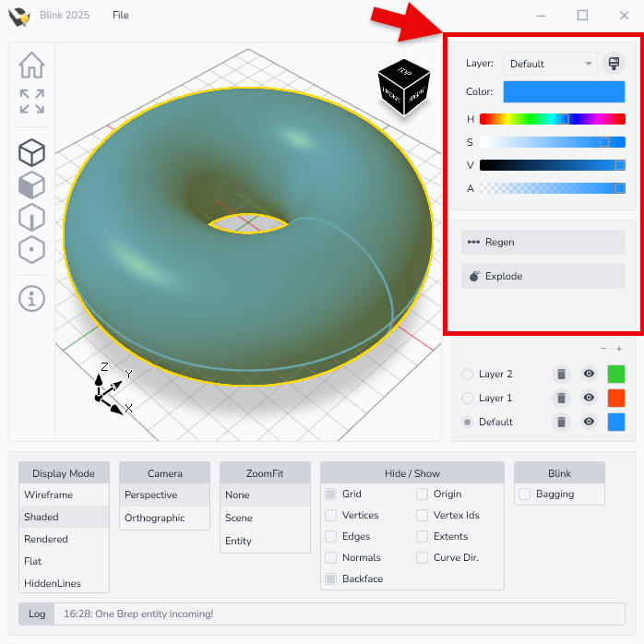Choose Orthographic camera mode
Screen dimensions: 644x644
coord(155,518)
